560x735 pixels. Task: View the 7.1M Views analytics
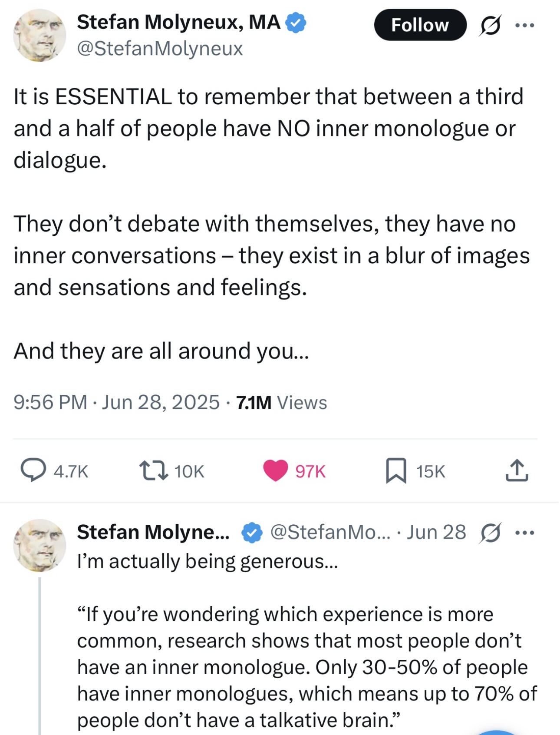point(281,402)
